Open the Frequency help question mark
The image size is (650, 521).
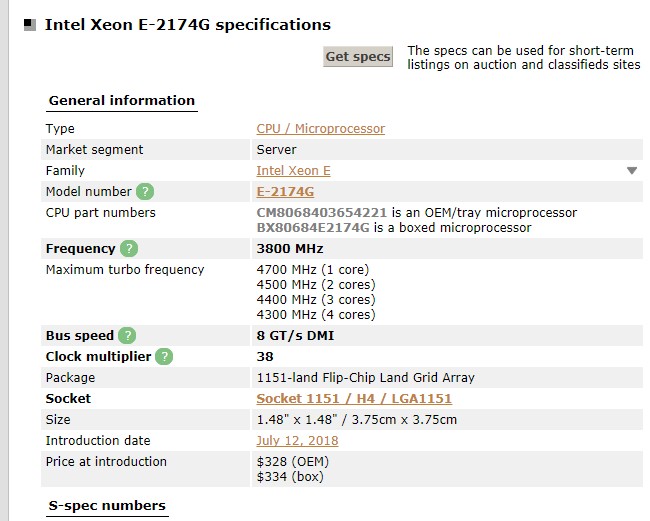[x=129, y=248]
